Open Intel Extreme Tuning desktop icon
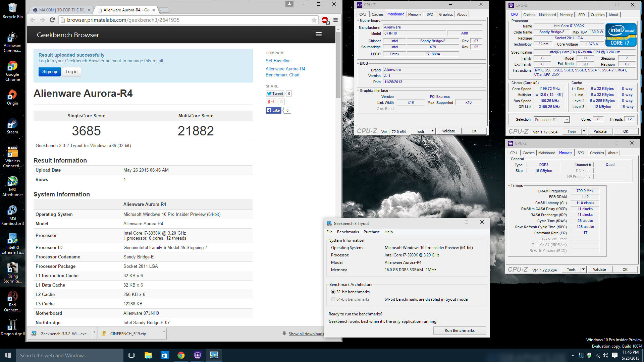Screen dimensions: 644x362 12,244
